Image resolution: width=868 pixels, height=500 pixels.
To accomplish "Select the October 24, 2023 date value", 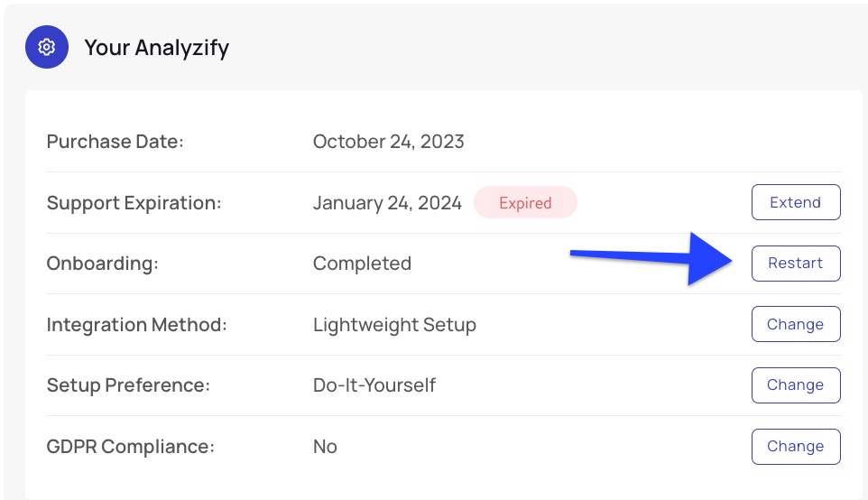I will (388, 142).
